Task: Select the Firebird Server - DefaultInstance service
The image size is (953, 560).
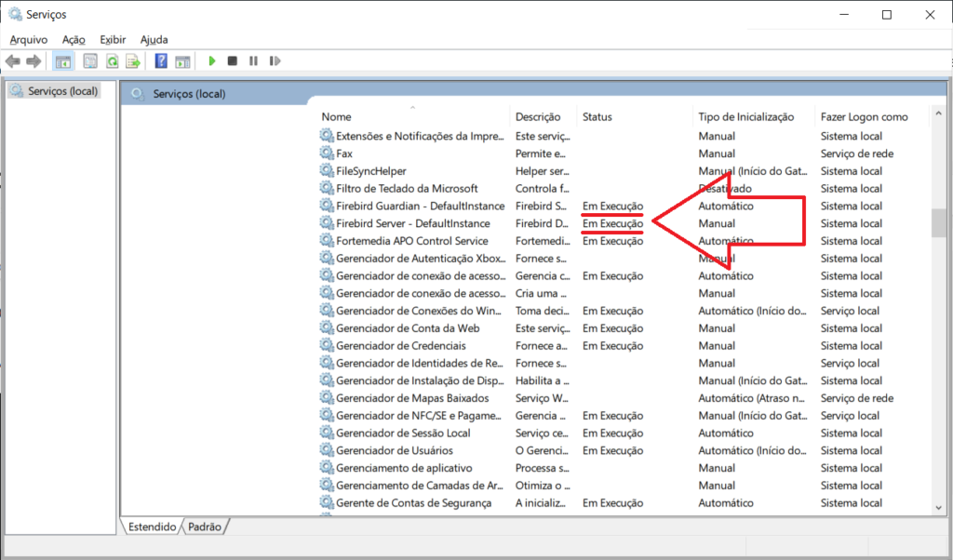Action: coord(412,223)
